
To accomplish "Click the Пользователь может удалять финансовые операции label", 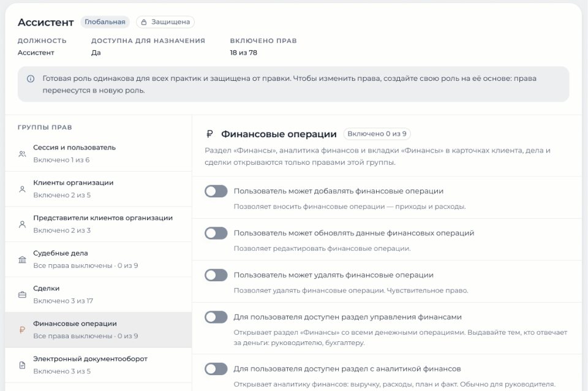I will (x=333, y=275).
